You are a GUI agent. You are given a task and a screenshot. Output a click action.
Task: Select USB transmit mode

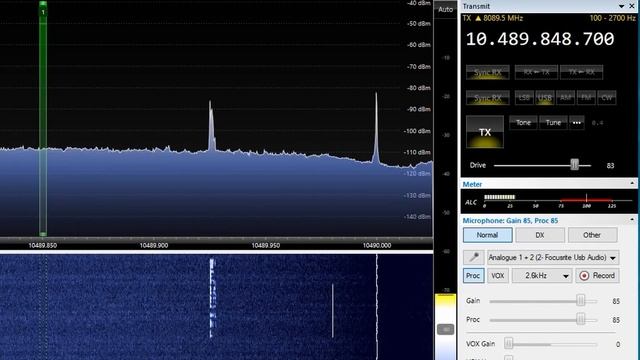[544, 98]
